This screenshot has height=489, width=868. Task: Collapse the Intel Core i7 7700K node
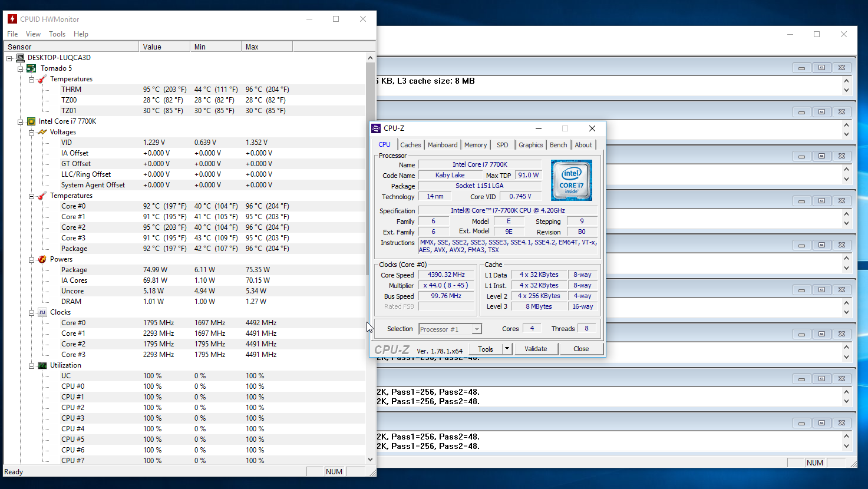point(20,121)
